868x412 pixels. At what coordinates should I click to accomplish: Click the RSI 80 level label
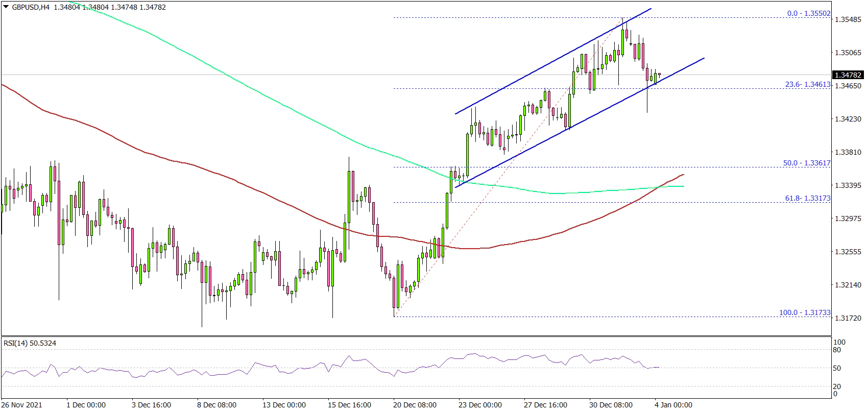[836, 350]
